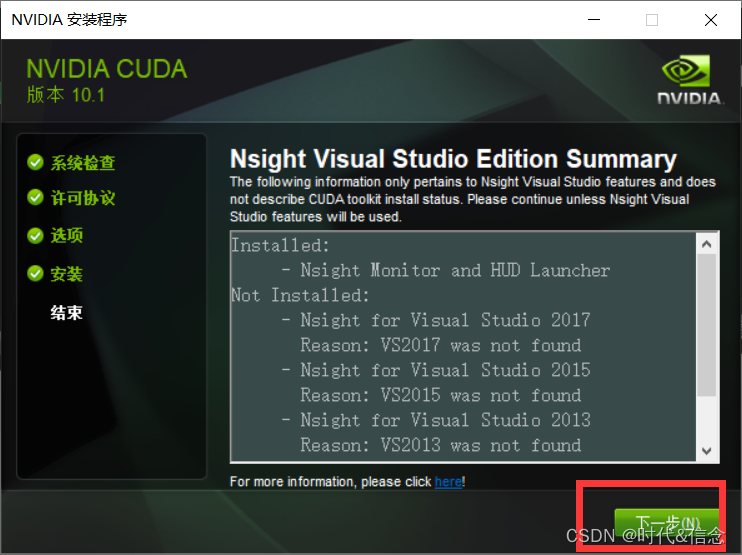Click 'Reason: VS2015 was not found' line
Image resolution: width=742 pixels, height=555 pixels.
point(440,395)
